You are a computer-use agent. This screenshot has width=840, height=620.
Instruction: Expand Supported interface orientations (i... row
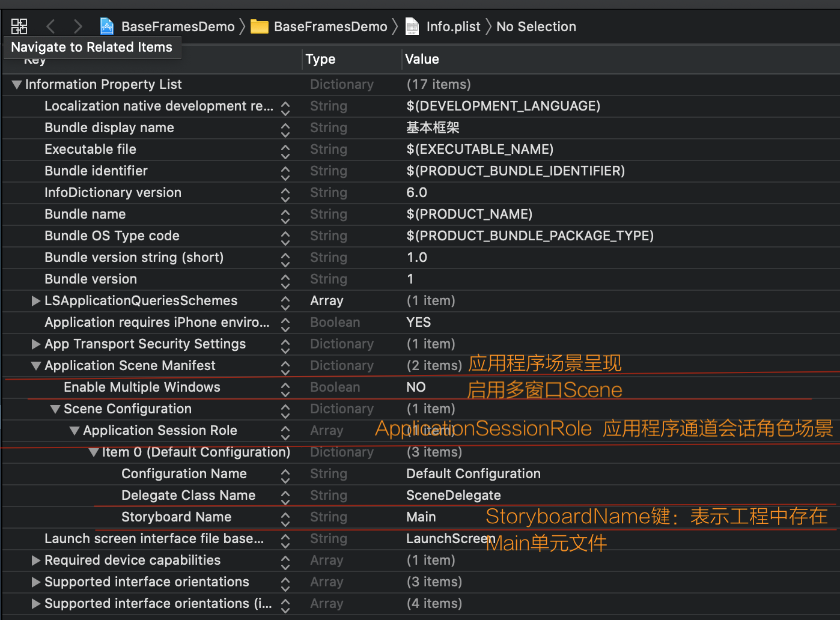36,604
